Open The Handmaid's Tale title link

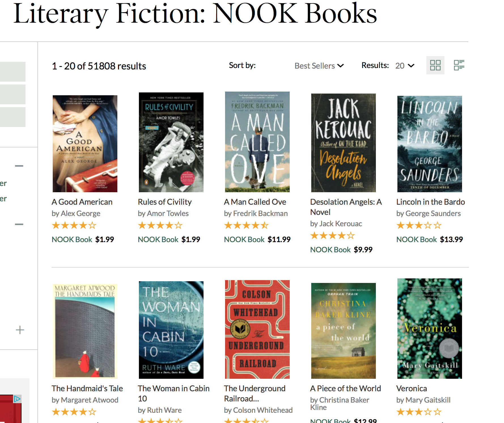pos(87,388)
